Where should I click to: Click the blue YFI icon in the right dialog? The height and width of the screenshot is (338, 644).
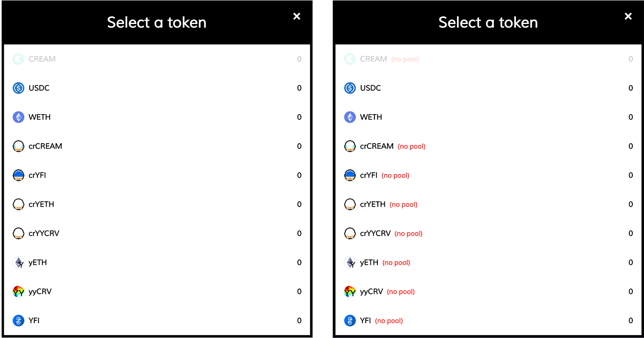tap(350, 321)
